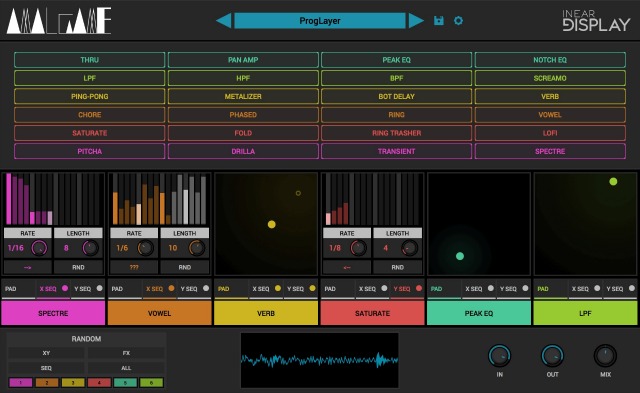The width and height of the screenshot is (640, 393).
Task: Select SPECTRE in the effect grid
Action: click(x=550, y=151)
